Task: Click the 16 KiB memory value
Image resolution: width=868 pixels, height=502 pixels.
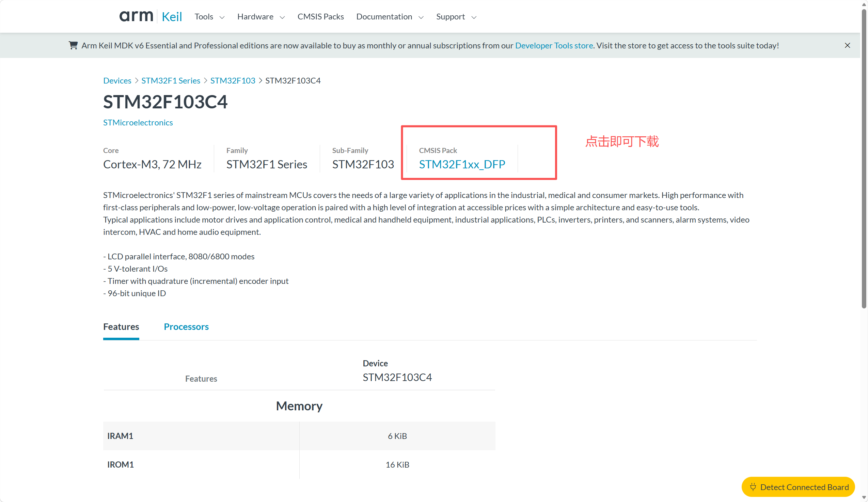Action: point(397,465)
